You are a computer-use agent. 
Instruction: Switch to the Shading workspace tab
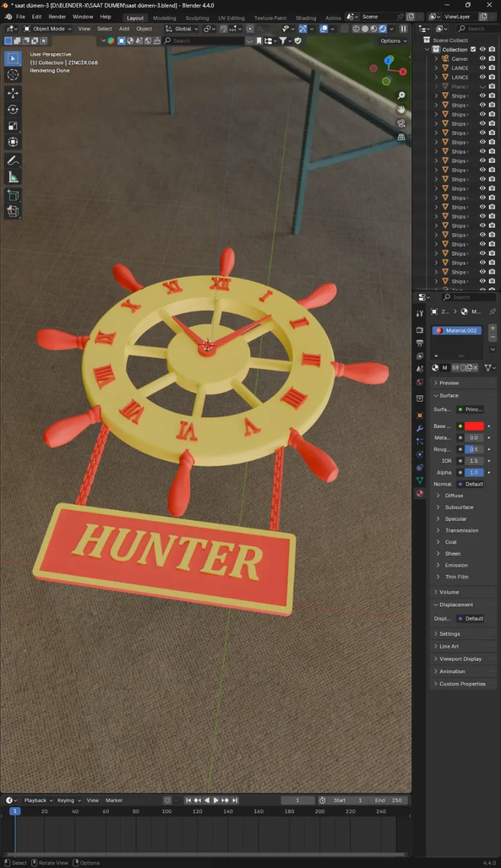click(x=306, y=17)
